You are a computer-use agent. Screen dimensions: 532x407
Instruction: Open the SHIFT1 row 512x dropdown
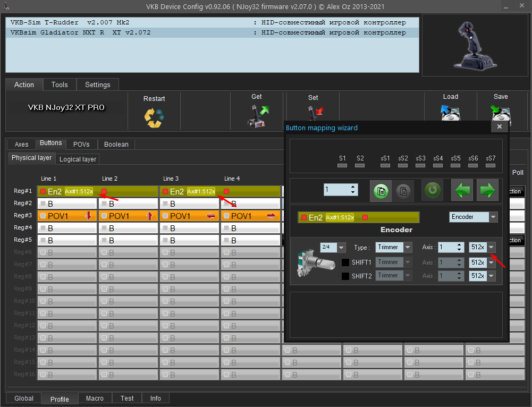pos(491,262)
